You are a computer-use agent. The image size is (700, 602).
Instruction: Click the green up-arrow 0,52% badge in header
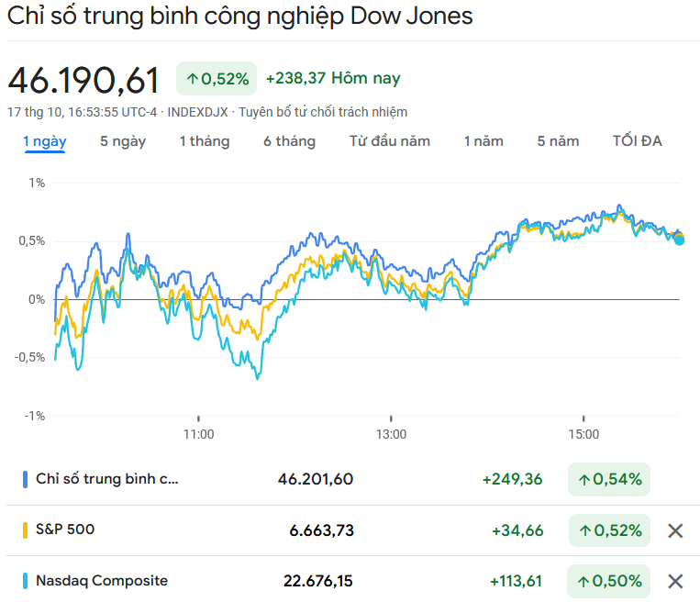(217, 79)
